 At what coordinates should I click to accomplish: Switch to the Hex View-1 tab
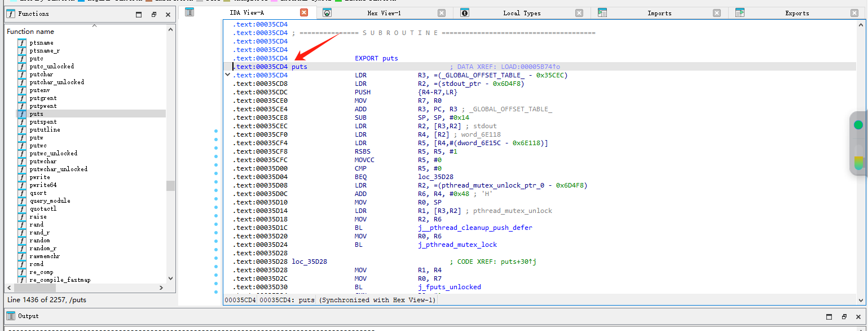384,13
